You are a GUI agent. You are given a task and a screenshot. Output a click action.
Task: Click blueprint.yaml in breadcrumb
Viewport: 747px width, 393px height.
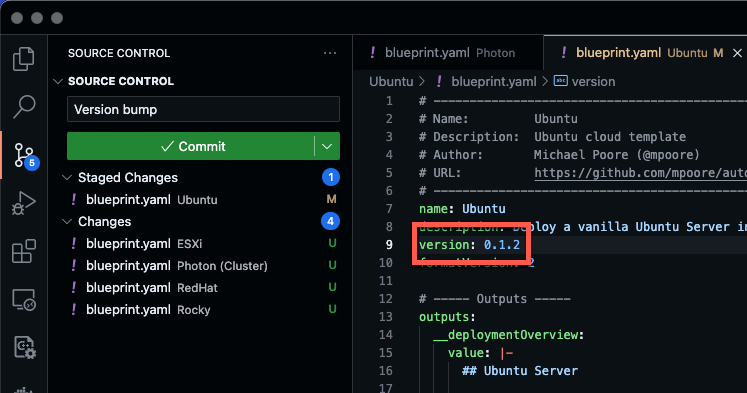(x=494, y=81)
